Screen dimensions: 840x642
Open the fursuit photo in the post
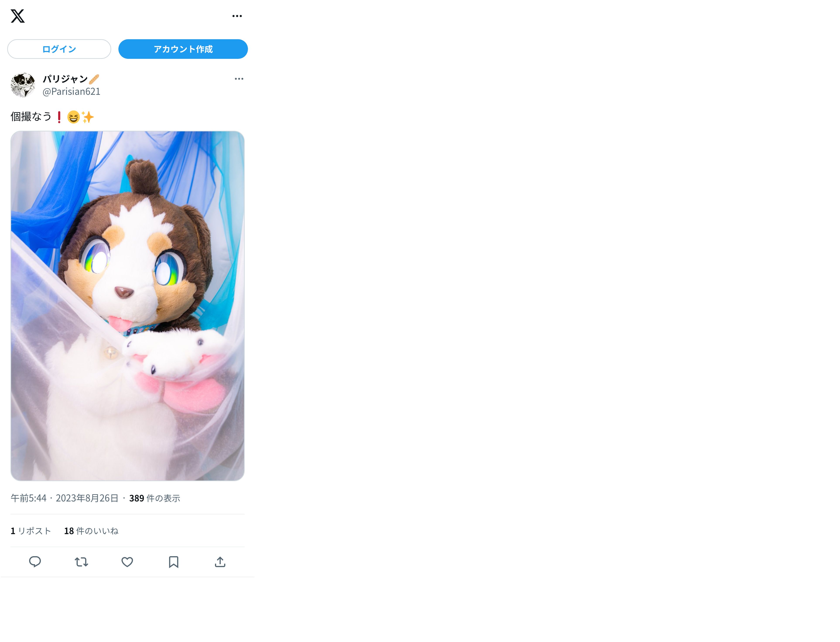tap(128, 306)
